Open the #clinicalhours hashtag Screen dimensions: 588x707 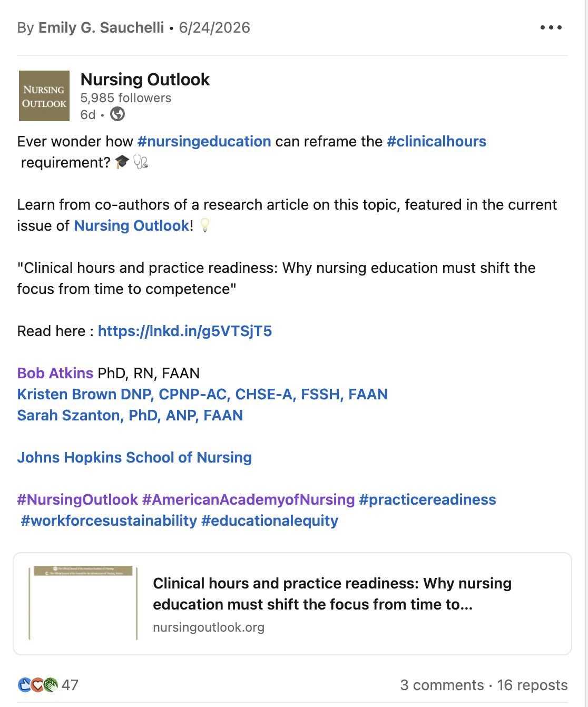coord(436,141)
